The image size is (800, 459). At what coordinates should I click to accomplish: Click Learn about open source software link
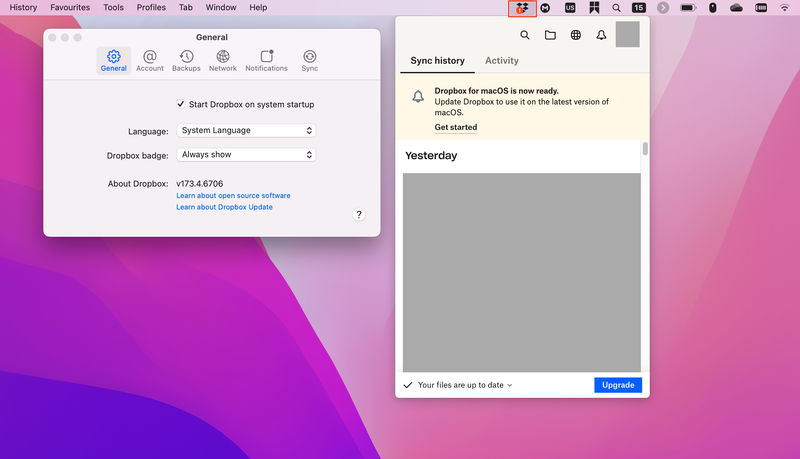(233, 195)
